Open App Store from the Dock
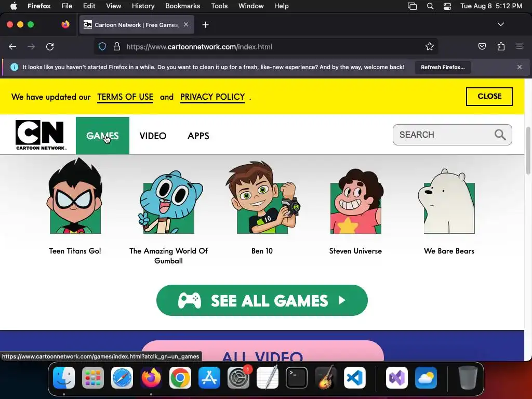 [209, 377]
